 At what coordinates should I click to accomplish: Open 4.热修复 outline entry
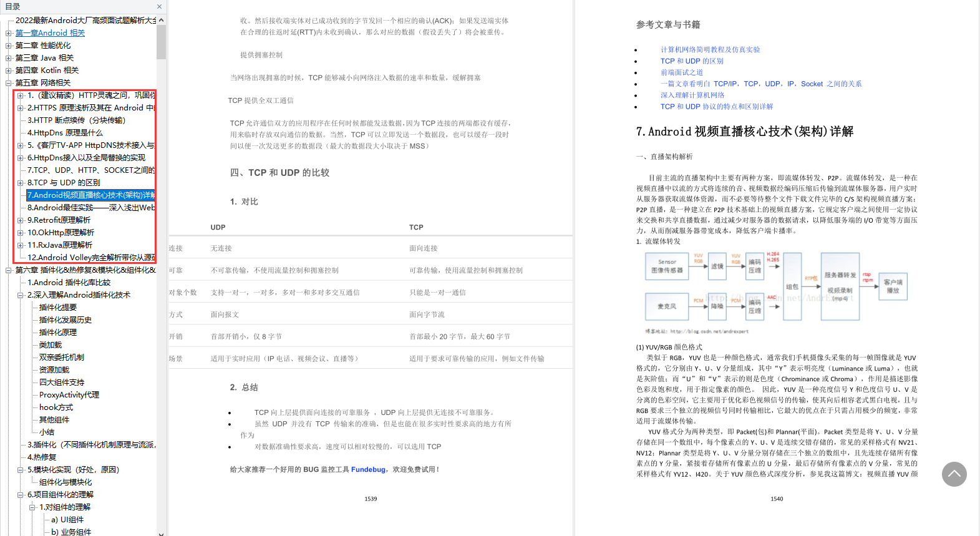42,457
